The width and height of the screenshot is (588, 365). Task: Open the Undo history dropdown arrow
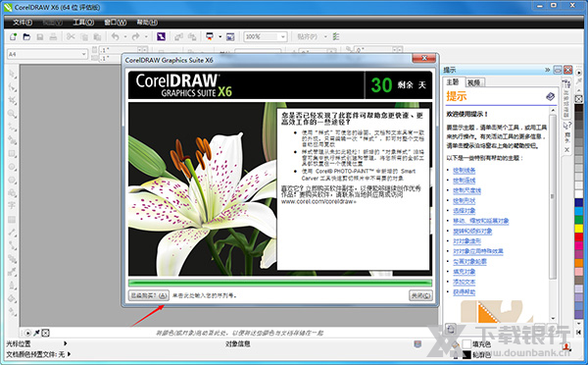tap(124, 37)
